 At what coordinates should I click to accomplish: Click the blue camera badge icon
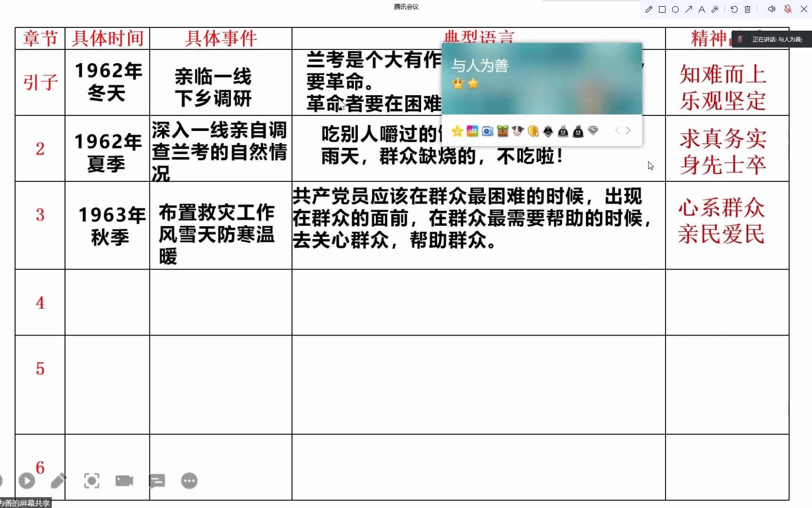pyautogui.click(x=487, y=131)
